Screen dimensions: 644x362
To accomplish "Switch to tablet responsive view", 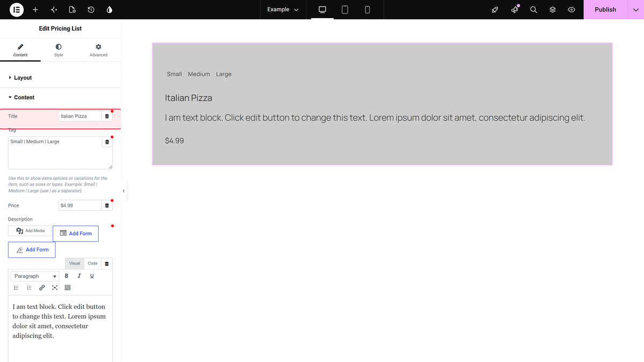I will pos(345,10).
